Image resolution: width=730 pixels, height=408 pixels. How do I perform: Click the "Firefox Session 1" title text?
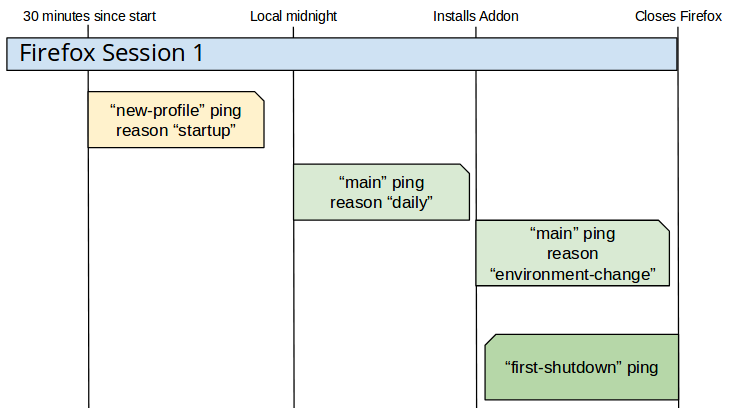[111, 54]
